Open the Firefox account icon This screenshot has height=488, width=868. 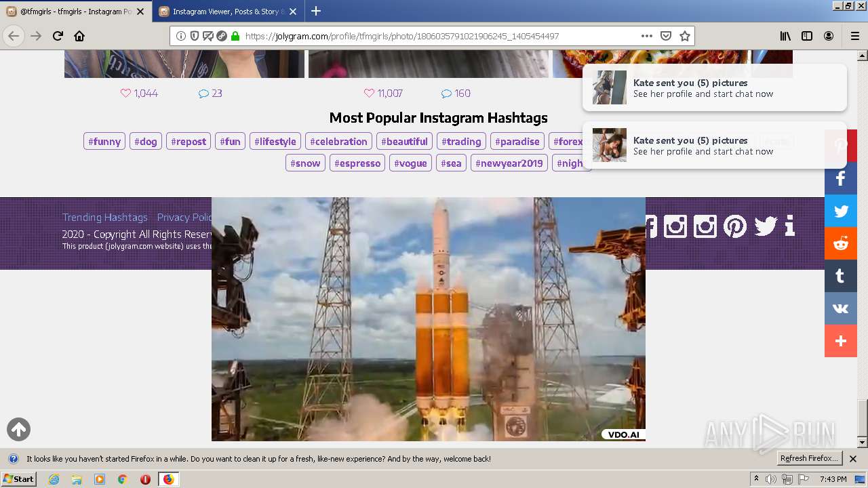coord(829,36)
